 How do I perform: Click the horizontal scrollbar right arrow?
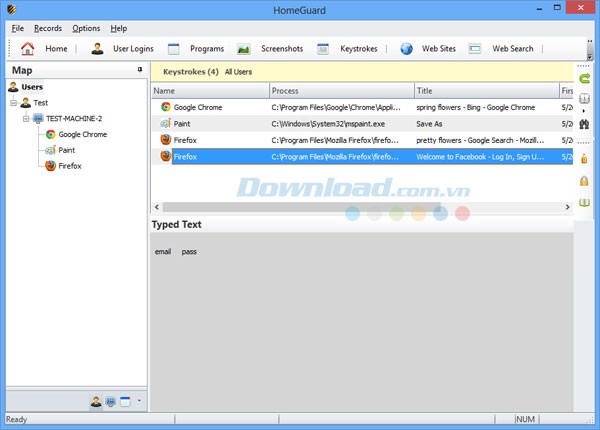(x=565, y=206)
